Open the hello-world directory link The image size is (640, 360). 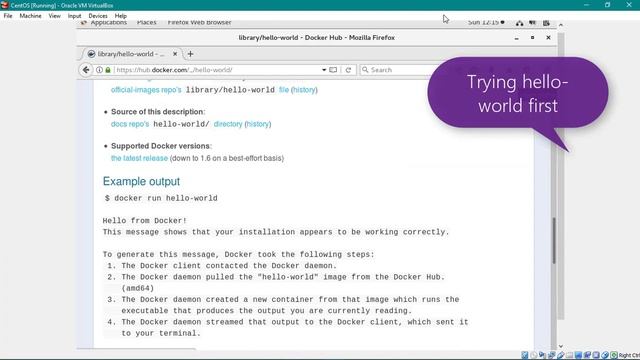coord(228,124)
